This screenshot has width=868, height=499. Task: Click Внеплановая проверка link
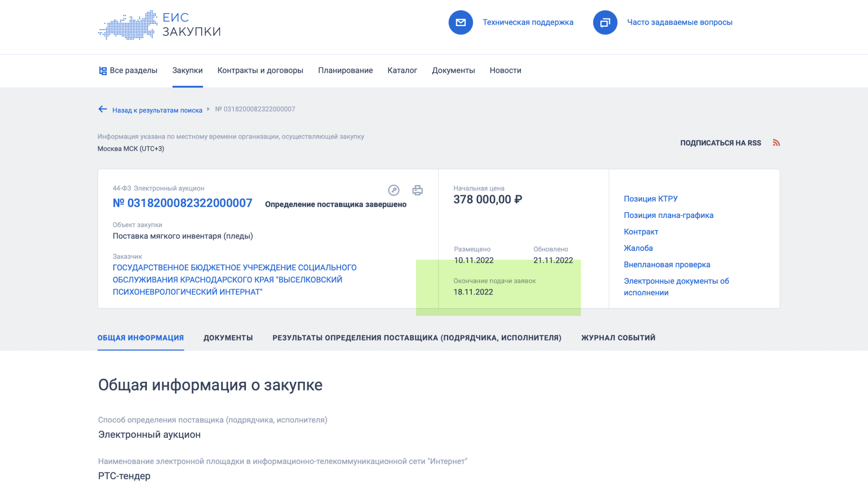667,265
